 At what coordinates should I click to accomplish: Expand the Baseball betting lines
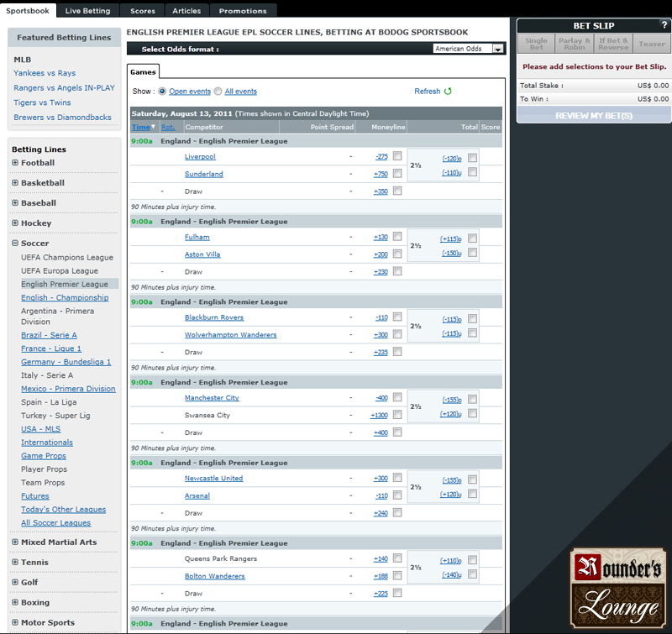[15, 203]
